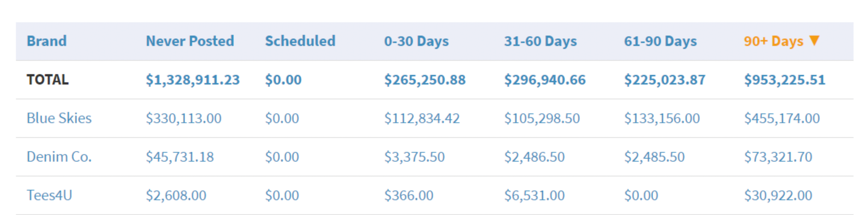
Task: Open Tees4U 31-60 Days $6,531.00
Action: pyautogui.click(x=534, y=195)
